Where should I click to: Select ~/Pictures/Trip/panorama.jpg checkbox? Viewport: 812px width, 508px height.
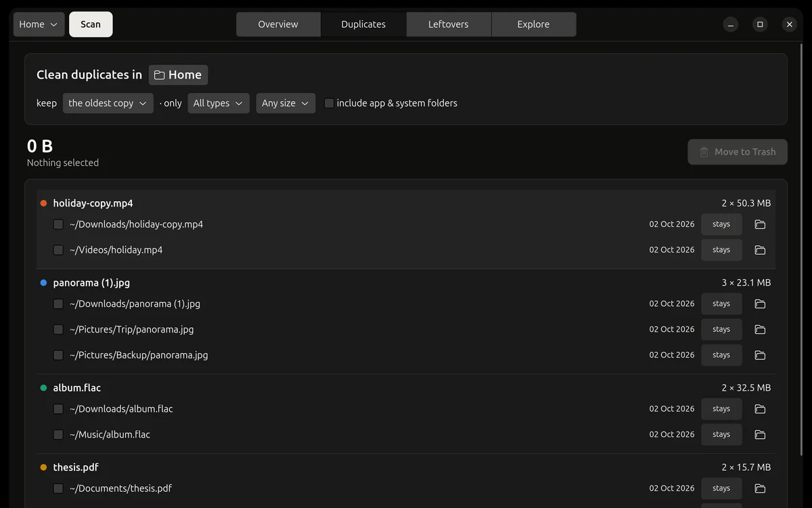click(58, 329)
